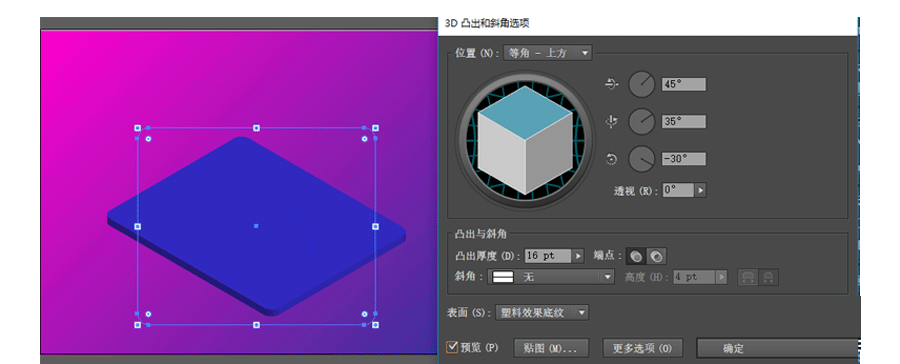This screenshot has height=364, width=900.
Task: Select the bevel extent in icon
Action: click(x=768, y=277)
